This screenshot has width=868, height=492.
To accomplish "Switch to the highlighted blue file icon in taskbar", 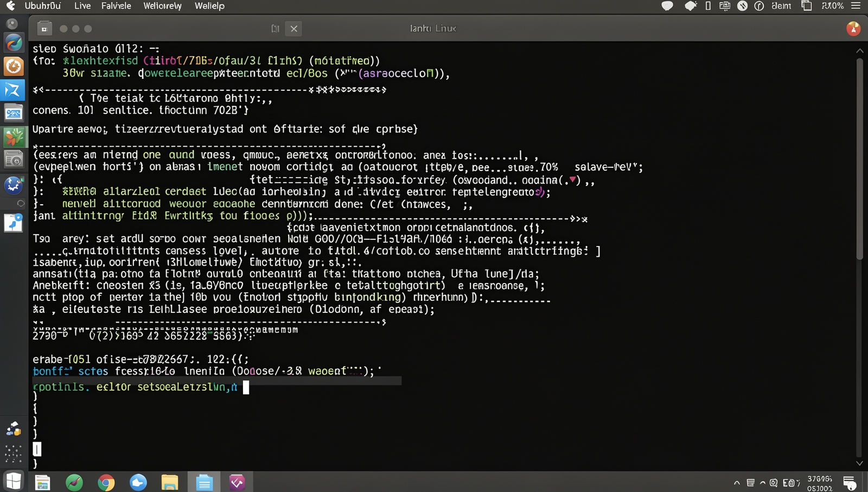I will pyautogui.click(x=204, y=482).
